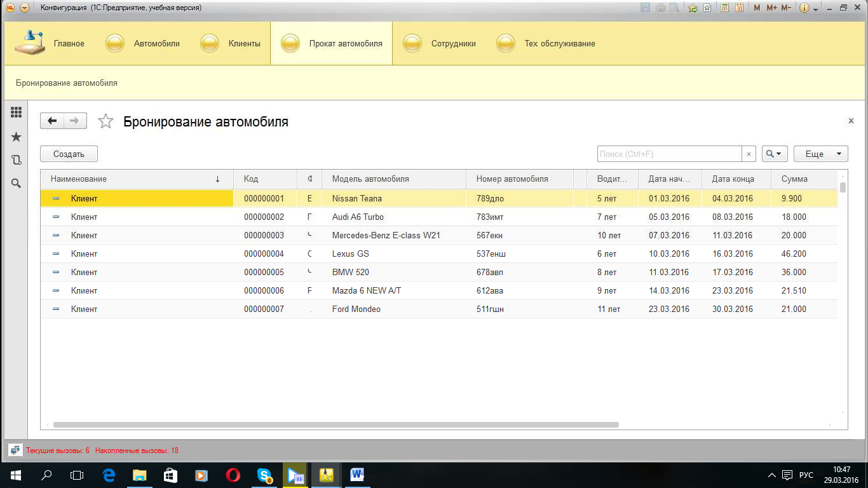Show hidden system tray icons
Screen dimensions: 868x488
pyautogui.click(x=771, y=475)
